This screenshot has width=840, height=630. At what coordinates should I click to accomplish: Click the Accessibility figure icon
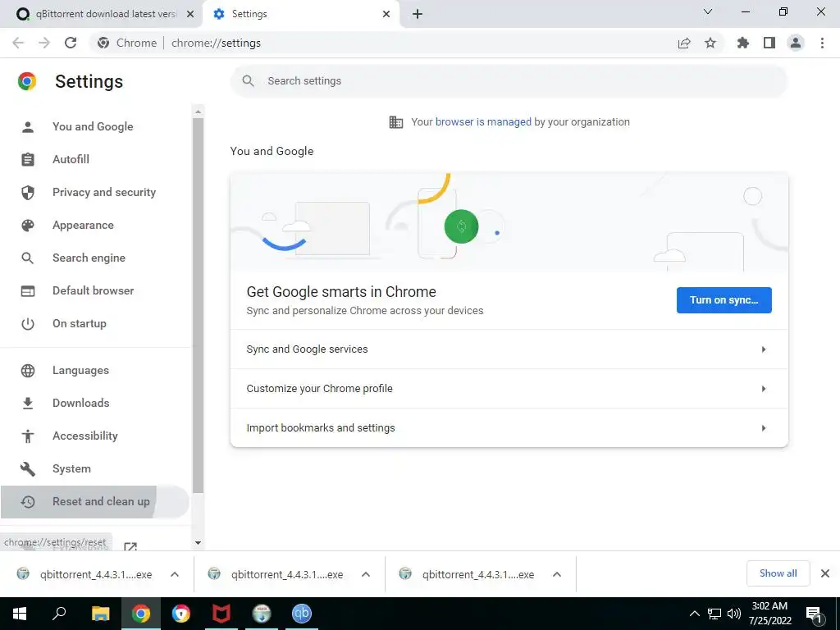[x=28, y=436]
